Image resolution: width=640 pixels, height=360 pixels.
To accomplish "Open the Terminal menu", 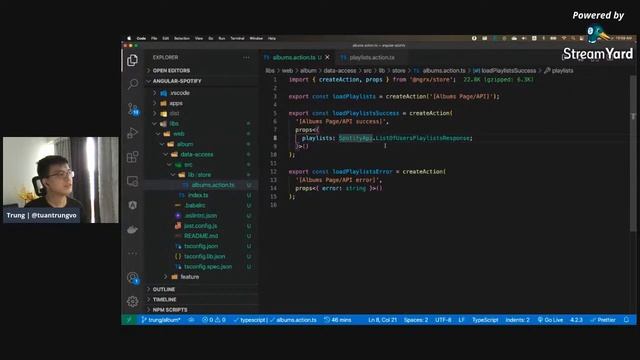I will tap(237, 38).
